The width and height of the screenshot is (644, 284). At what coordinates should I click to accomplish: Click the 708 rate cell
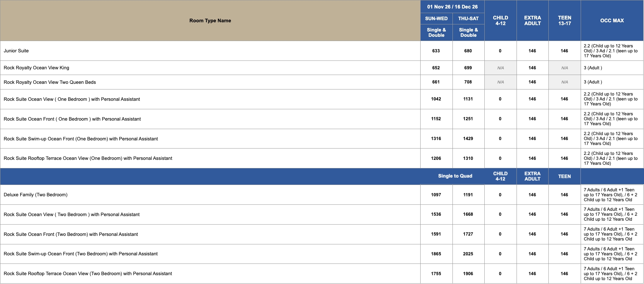(x=468, y=82)
